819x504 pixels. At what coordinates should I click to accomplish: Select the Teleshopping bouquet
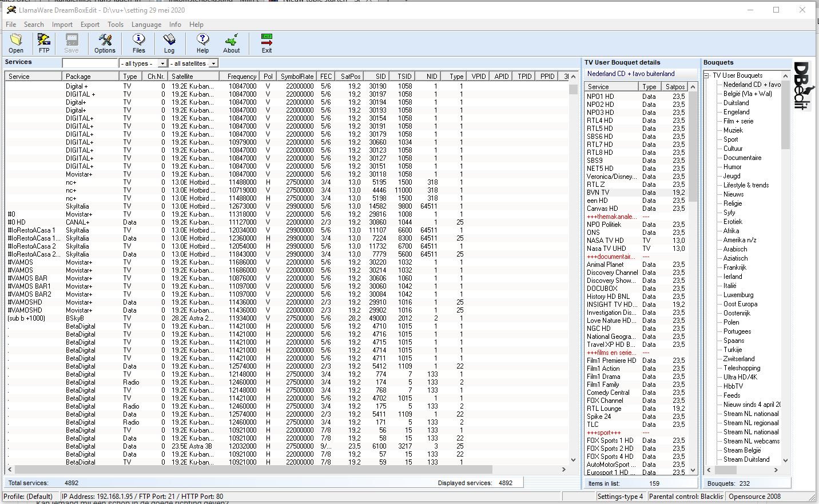tap(742, 368)
